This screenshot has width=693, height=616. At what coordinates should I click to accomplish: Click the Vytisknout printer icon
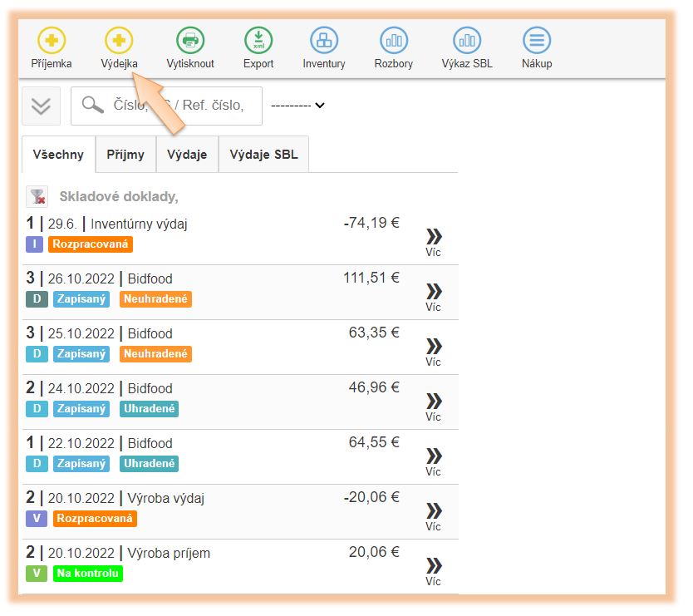[190, 40]
